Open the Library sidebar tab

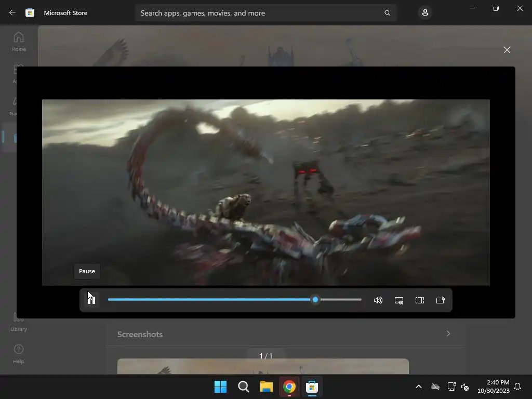(19, 322)
